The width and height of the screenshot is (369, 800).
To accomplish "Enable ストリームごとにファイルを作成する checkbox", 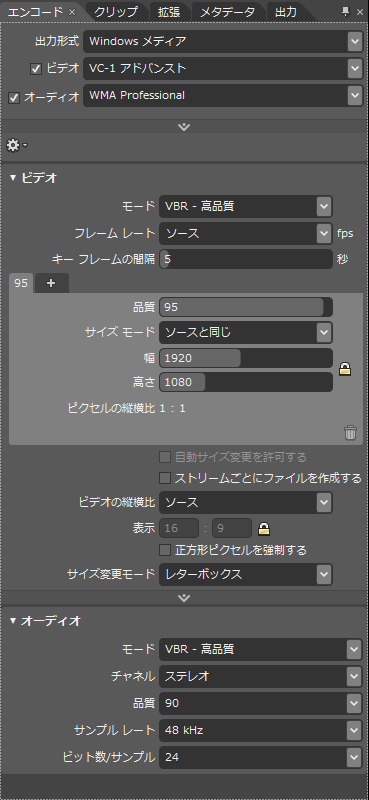I will pyautogui.click(x=165, y=478).
